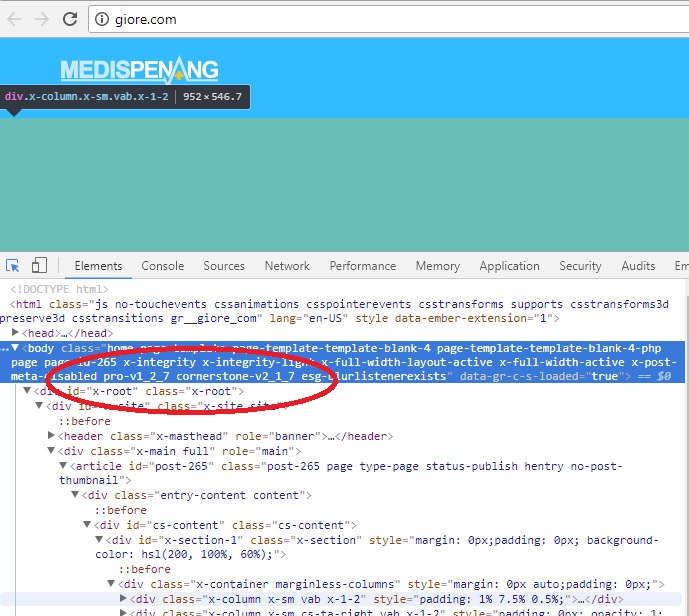Screen dimensions: 689x616
Task: Collapse the x-site div node
Action: [x=39, y=405]
